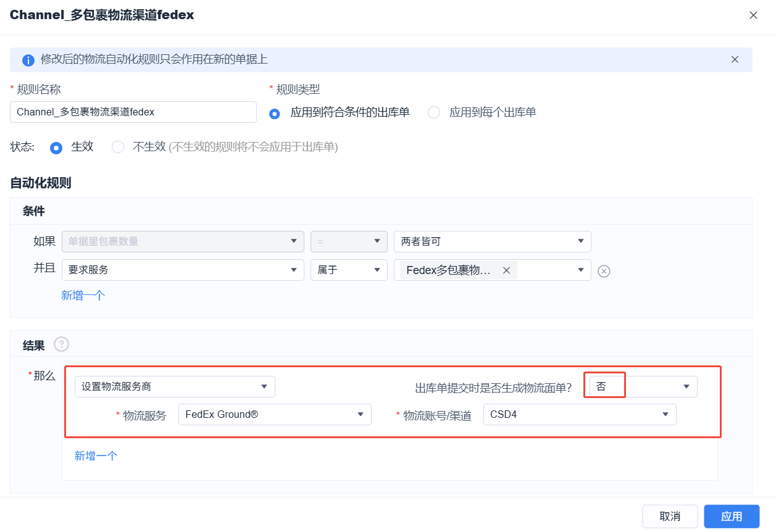Change the FedEx Ground® logistics service
Viewport: 776px width, 532px height.
point(274,415)
